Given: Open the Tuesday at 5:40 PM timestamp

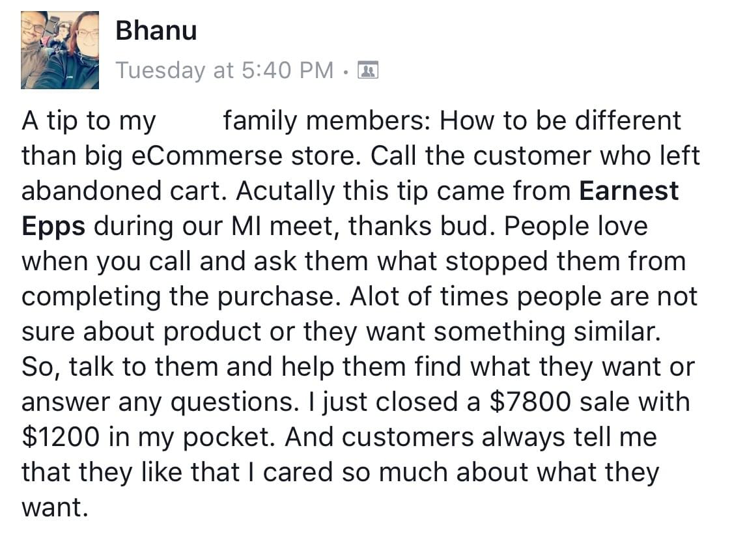Looking at the screenshot, I should (225, 70).
